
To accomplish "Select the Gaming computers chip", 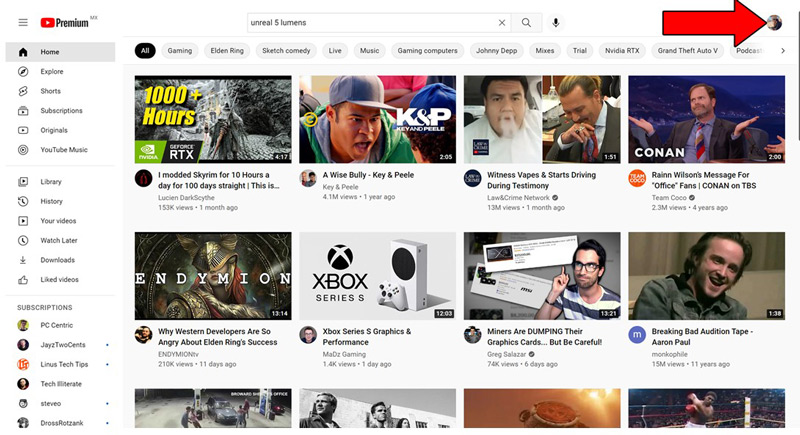I will pos(428,50).
